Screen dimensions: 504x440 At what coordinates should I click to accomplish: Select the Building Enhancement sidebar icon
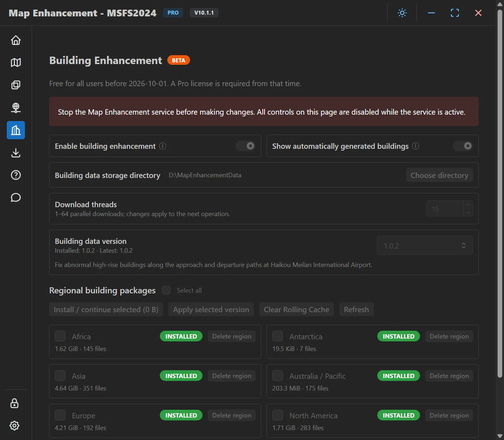(x=16, y=130)
